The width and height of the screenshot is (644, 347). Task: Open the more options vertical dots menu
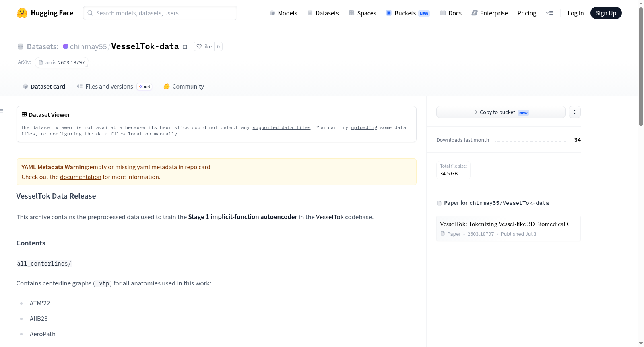pos(575,112)
